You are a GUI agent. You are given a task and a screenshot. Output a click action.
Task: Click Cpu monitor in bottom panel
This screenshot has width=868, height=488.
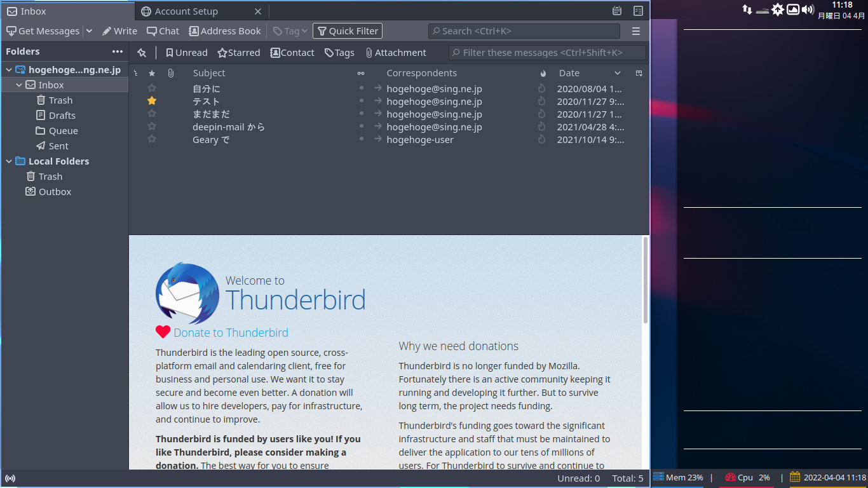click(x=747, y=477)
